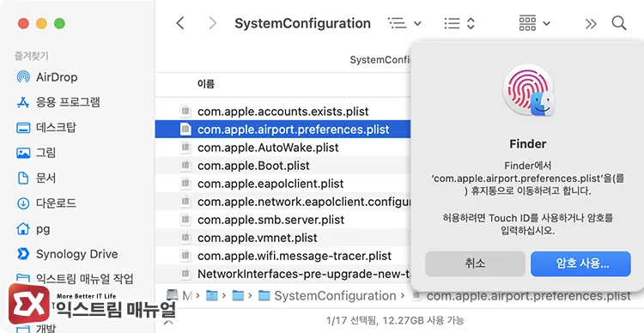Click 취소 in the Finder dialog
The height and width of the screenshot is (333, 644).
click(475, 263)
